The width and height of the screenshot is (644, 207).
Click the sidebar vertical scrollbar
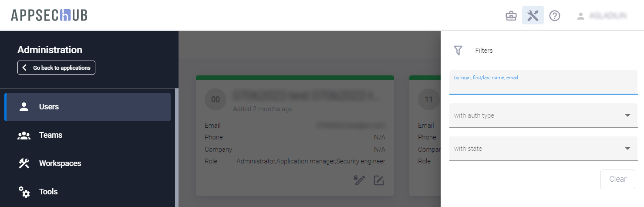click(177, 147)
